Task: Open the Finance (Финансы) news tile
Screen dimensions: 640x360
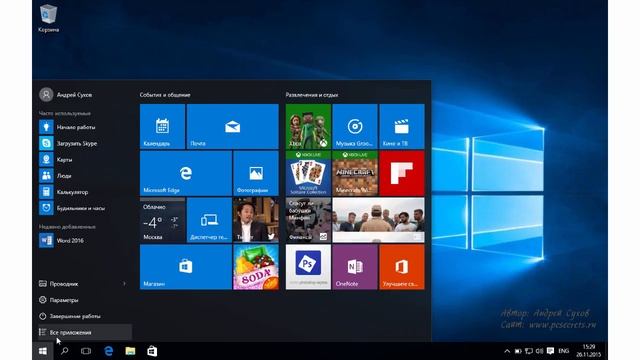Action: tap(308, 220)
